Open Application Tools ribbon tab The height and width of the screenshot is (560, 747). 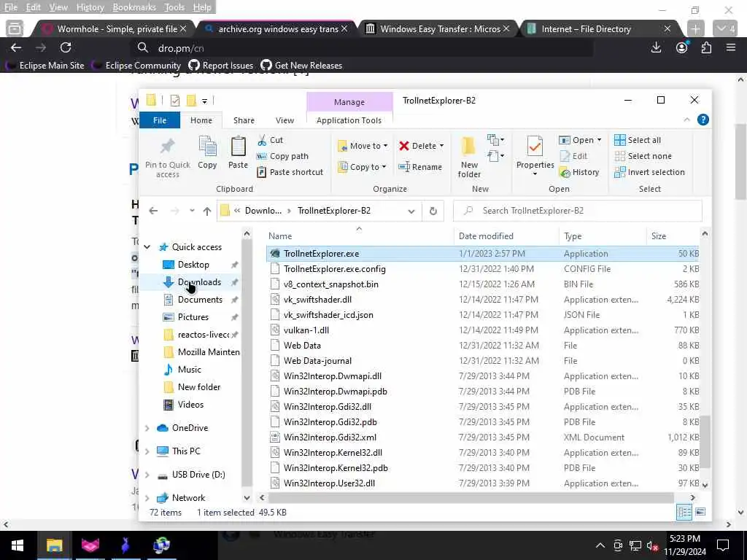click(349, 120)
